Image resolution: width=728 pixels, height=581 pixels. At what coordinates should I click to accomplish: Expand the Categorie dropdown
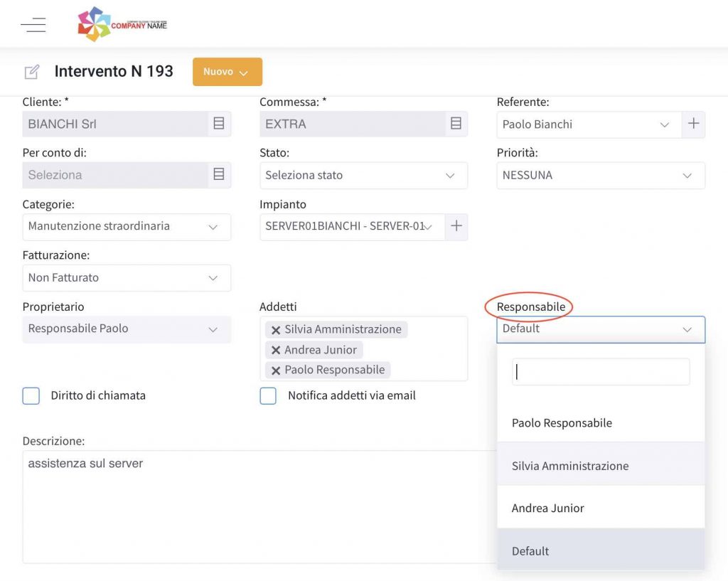(127, 227)
